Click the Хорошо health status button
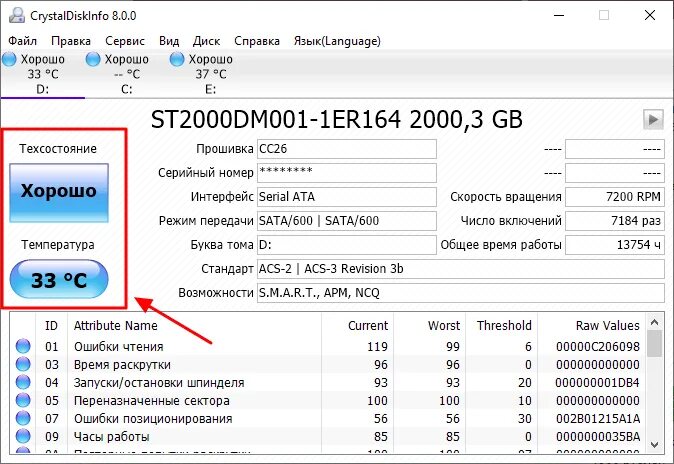This screenshot has width=674, height=464. coord(59,193)
